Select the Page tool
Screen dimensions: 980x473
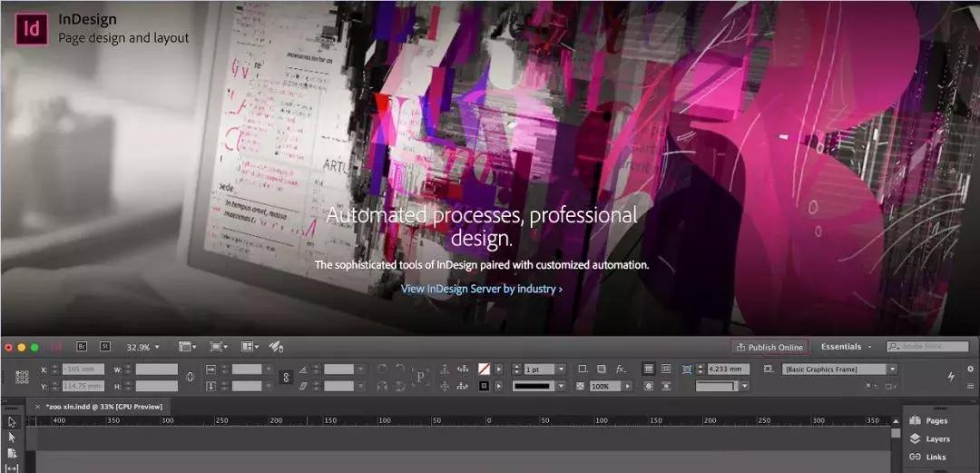tap(12, 453)
